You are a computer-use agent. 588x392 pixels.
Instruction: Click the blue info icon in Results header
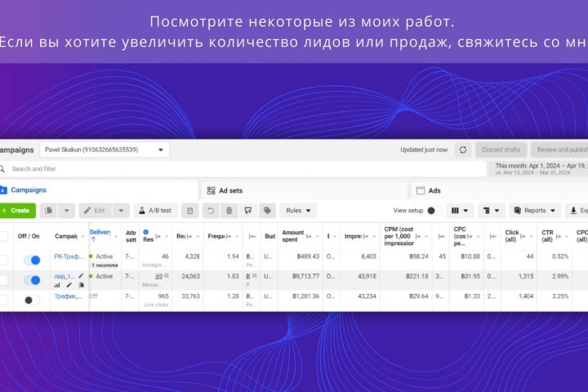146,232
